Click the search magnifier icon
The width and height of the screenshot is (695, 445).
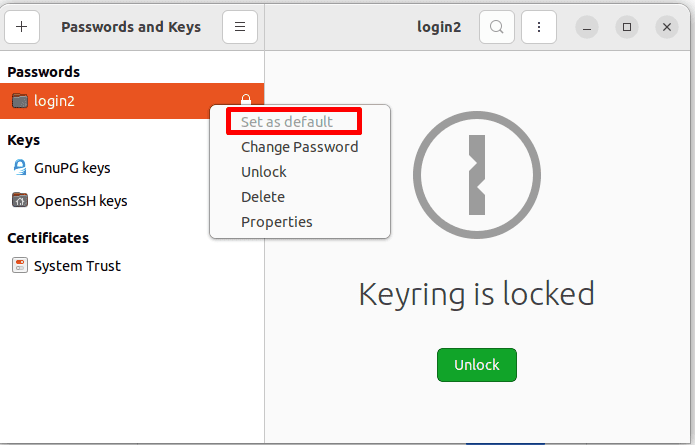pos(497,27)
